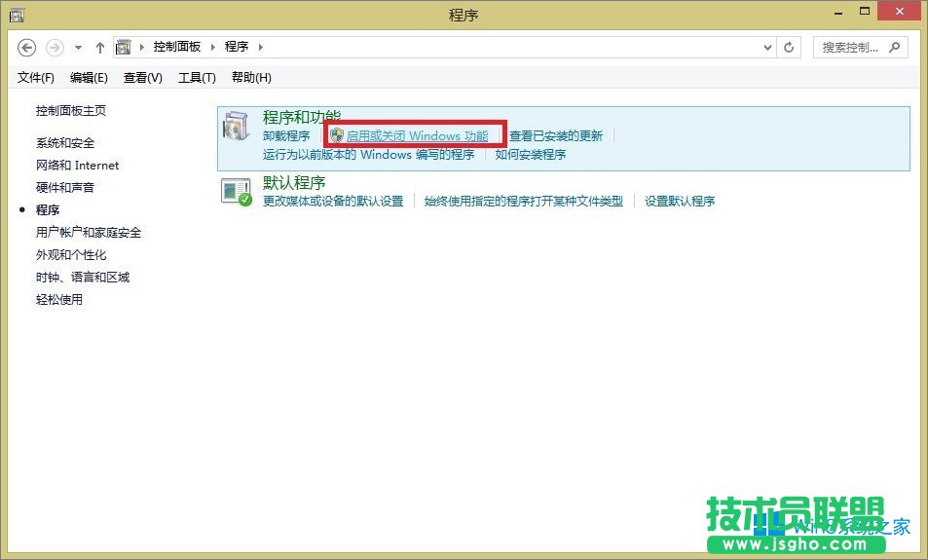Click the Back navigation arrow
Screen dimensions: 928x560
(x=26, y=48)
